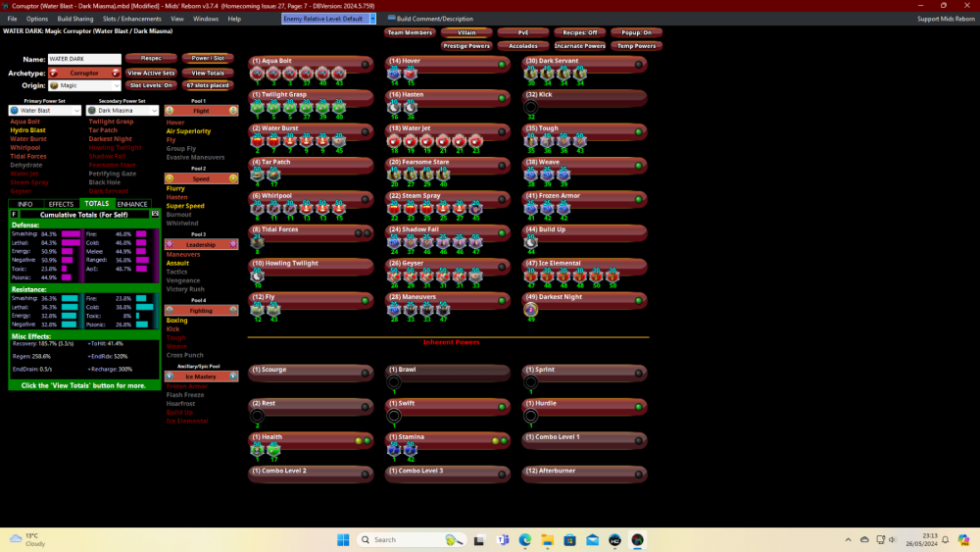
Task: Open the Enemy Relative Level dropdown
Action: [x=328, y=19]
